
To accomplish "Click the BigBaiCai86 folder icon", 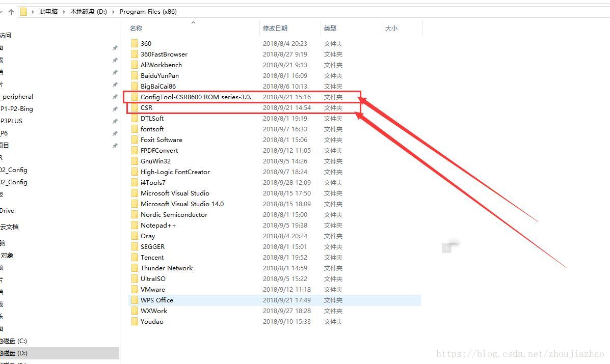I will click(135, 86).
